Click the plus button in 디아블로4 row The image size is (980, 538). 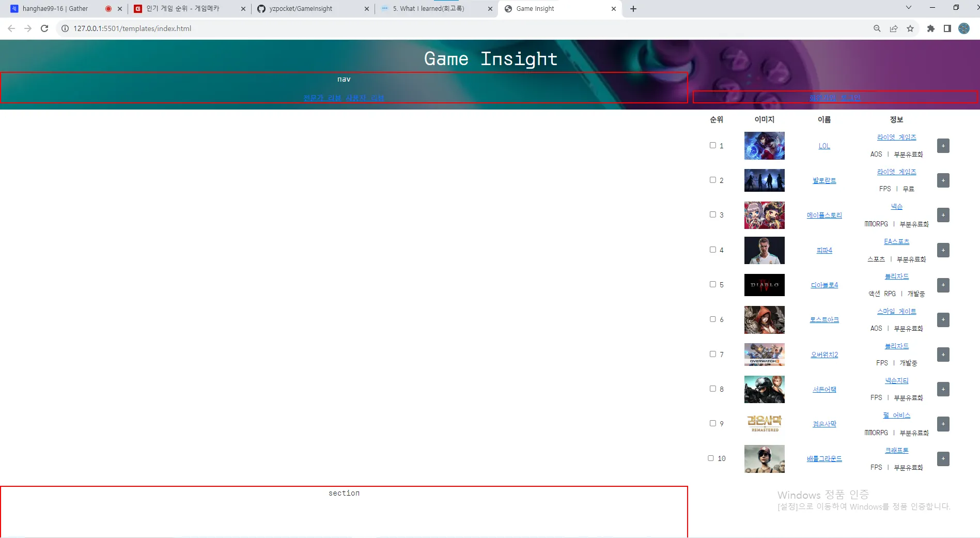pos(943,285)
